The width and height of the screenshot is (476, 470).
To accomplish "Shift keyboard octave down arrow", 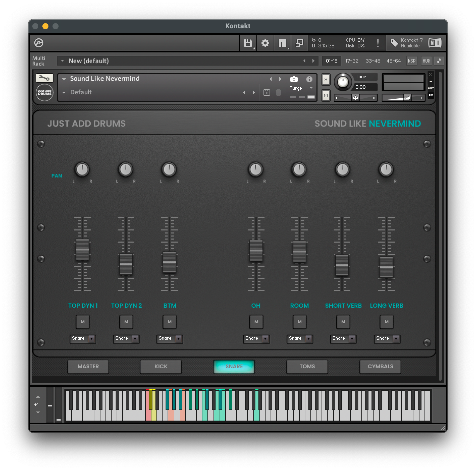I will tap(38, 413).
